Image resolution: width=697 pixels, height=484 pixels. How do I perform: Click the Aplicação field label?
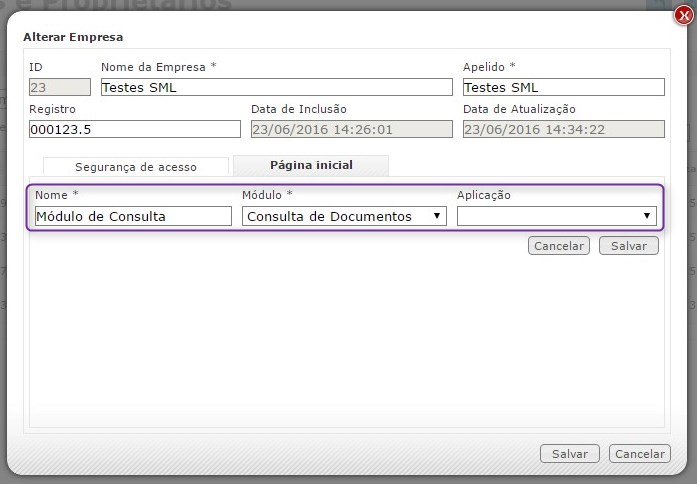(484, 195)
